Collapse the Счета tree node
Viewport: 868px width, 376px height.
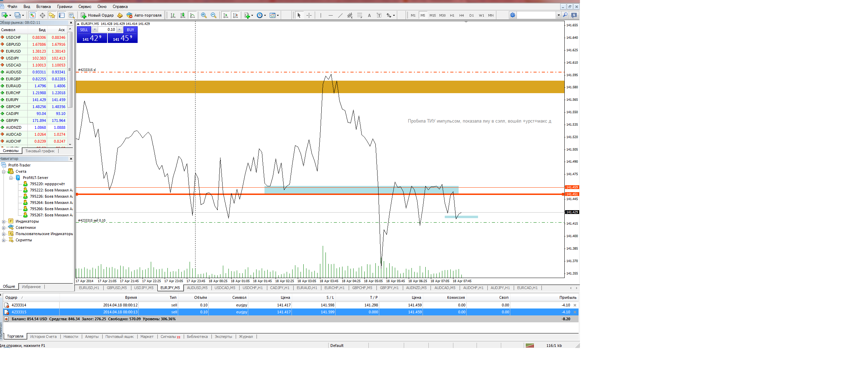(3, 172)
